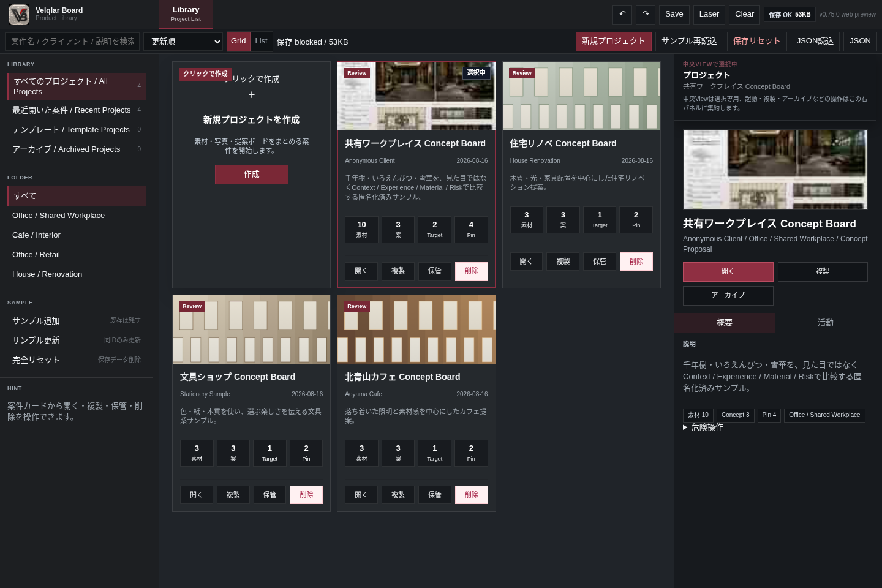Click 複製 on the 共有ワークプレイス card
882x588 pixels.
pyautogui.click(x=398, y=271)
